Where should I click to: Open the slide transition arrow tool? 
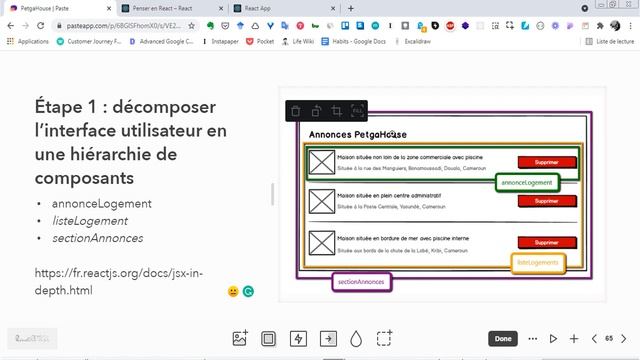328,339
